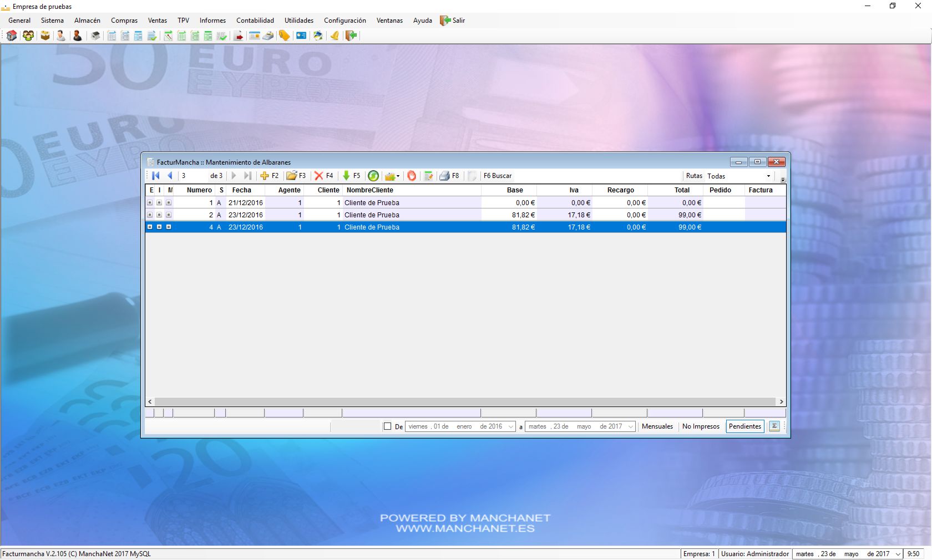Click the horizontal scrollbar of the grid
The image size is (932, 560).
(x=465, y=401)
